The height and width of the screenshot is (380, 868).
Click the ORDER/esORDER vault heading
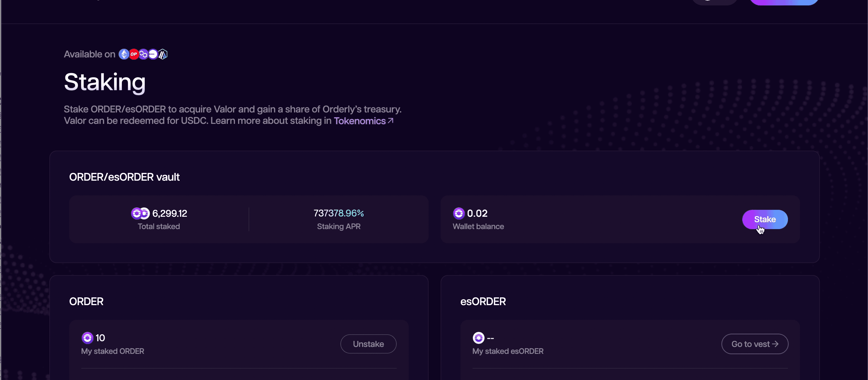(x=124, y=177)
